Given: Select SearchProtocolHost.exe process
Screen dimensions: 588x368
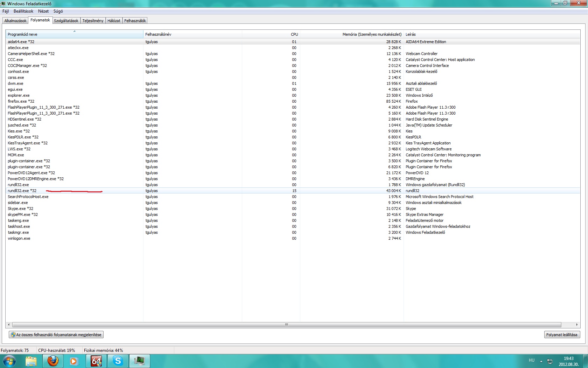Looking at the screenshot, I should coord(293,197).
